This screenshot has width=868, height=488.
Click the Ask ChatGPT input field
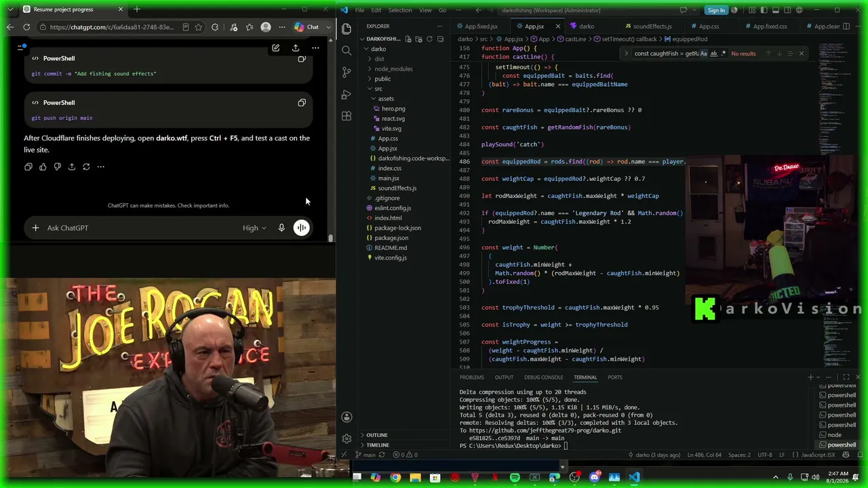pyautogui.click(x=142, y=228)
